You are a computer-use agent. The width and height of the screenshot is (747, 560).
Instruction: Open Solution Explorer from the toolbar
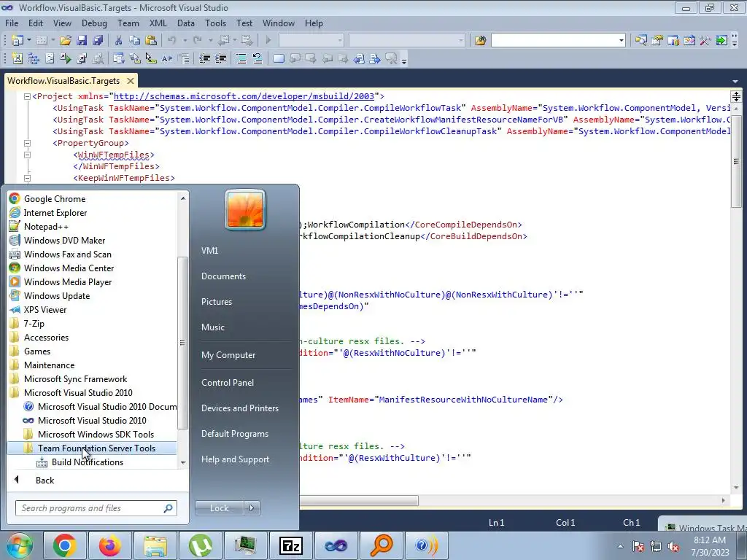(x=640, y=41)
